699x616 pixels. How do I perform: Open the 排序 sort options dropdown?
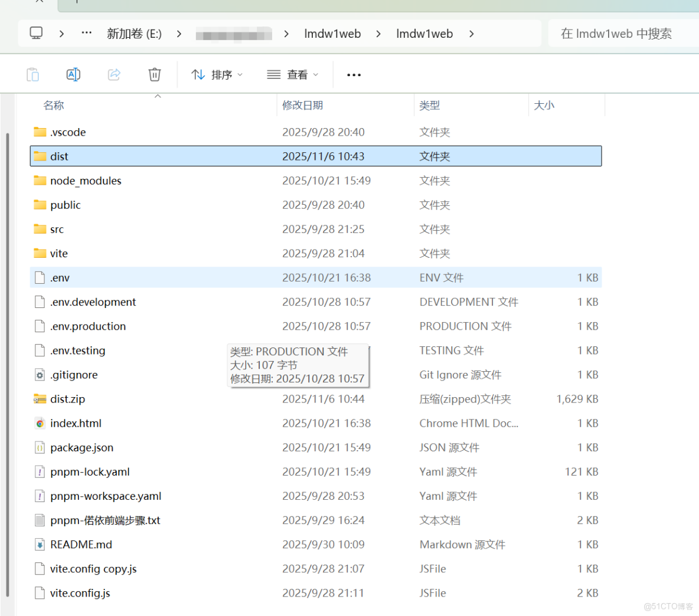tap(217, 74)
